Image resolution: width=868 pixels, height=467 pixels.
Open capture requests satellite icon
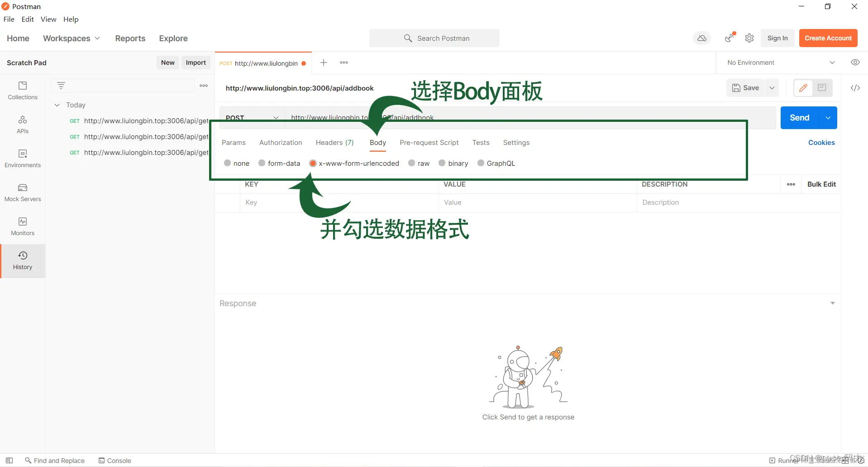tap(730, 38)
